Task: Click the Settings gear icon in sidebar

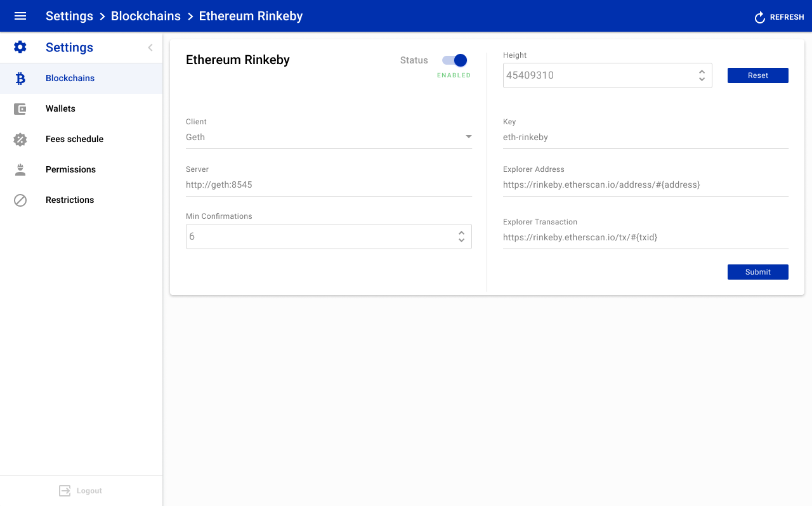Action: [20, 48]
